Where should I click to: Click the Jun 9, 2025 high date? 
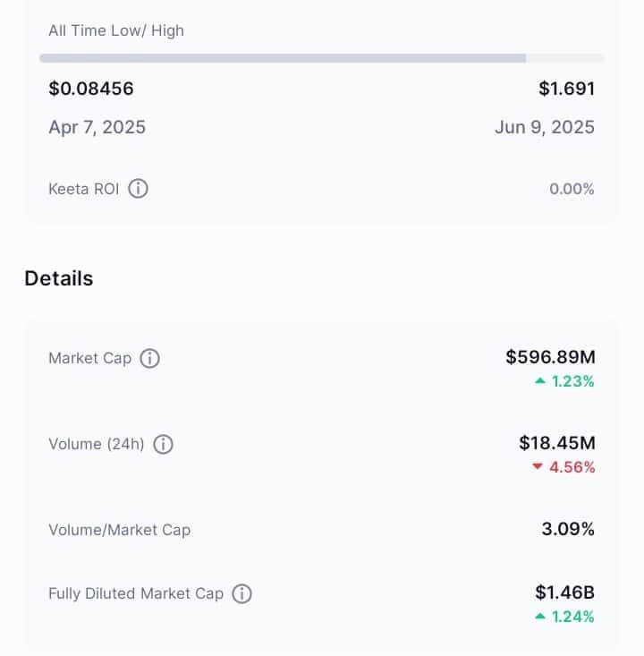(545, 127)
